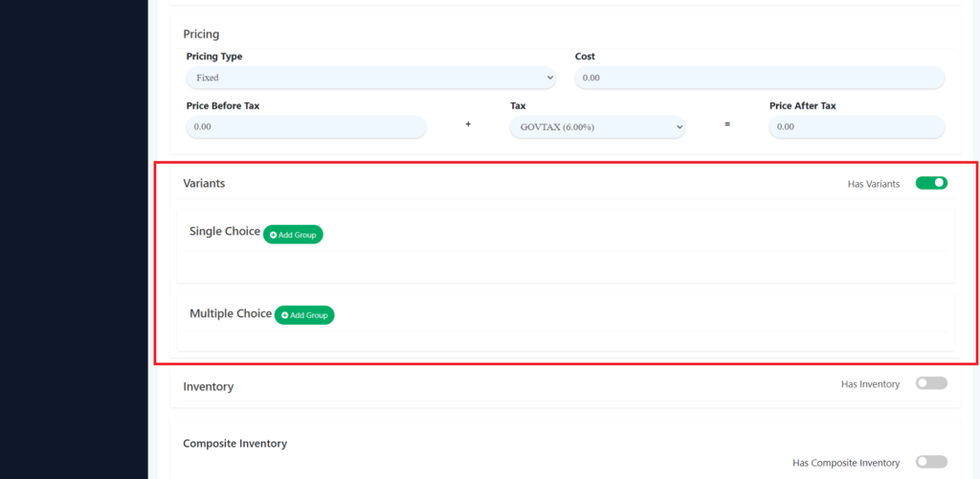The height and width of the screenshot is (479, 980).
Task: Click the Variants section heading
Action: 204,183
